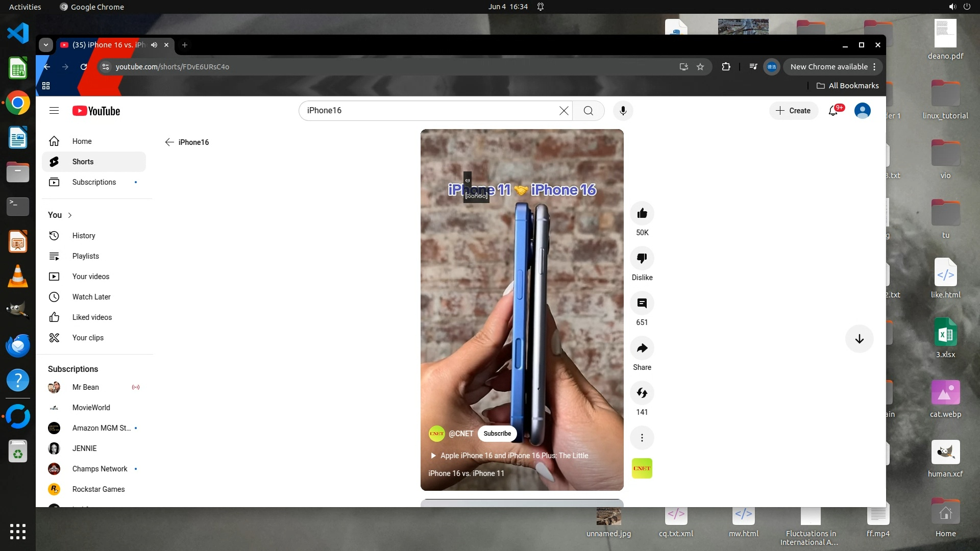The width and height of the screenshot is (980, 551).
Task: Open the Remix icon showing 141
Action: pos(642,393)
